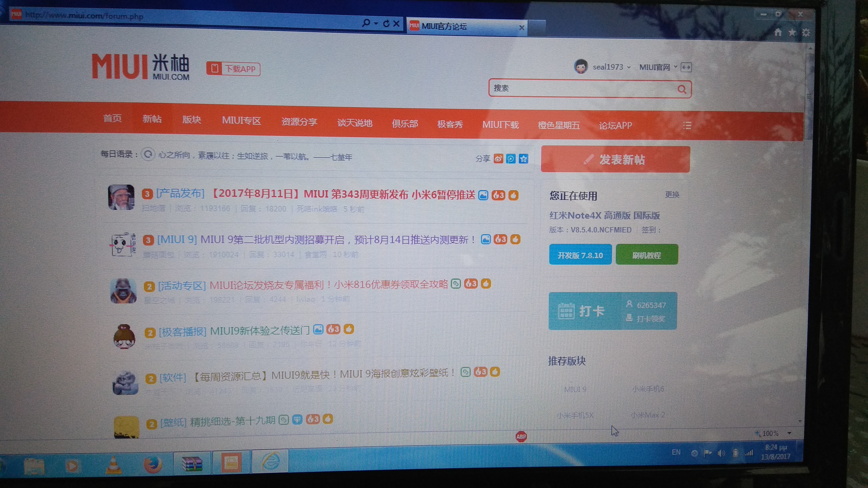Click the blue star favorite share icon
This screenshot has width=868, height=488.
pyautogui.click(x=523, y=159)
